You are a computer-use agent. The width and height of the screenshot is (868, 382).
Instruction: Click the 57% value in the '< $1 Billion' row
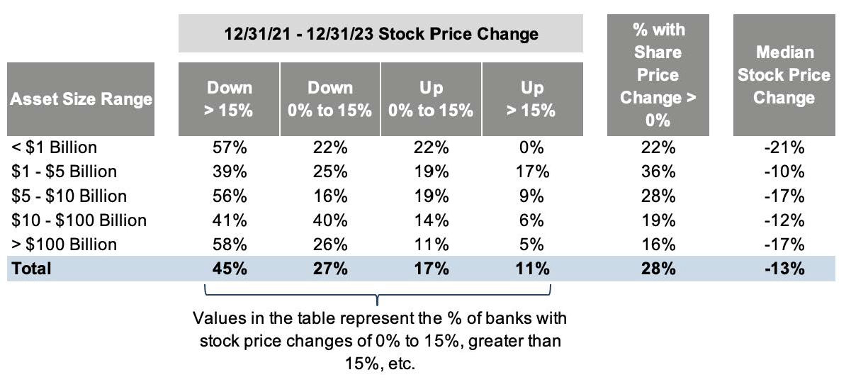[229, 147]
